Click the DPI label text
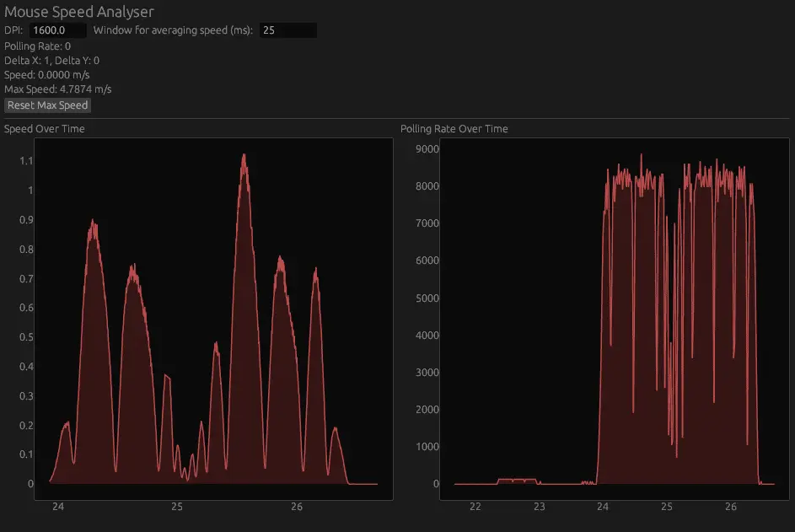This screenshot has height=532, width=795. [x=13, y=30]
